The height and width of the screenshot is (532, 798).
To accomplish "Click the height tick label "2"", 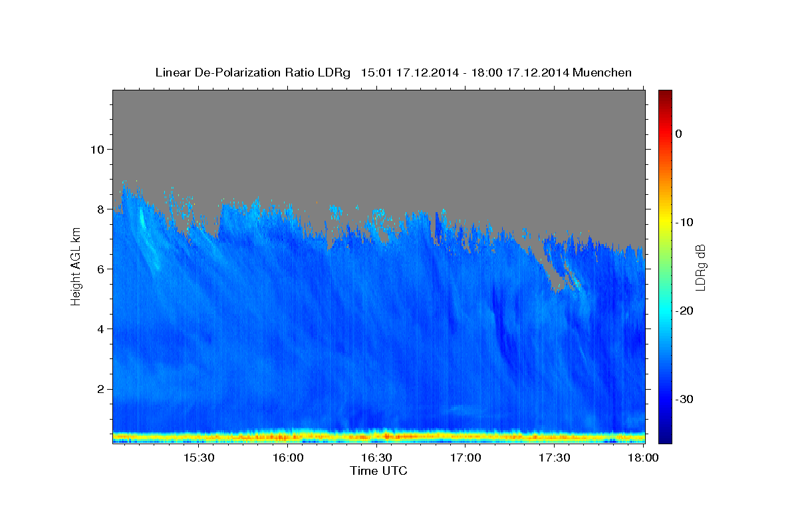I will pos(102,388).
